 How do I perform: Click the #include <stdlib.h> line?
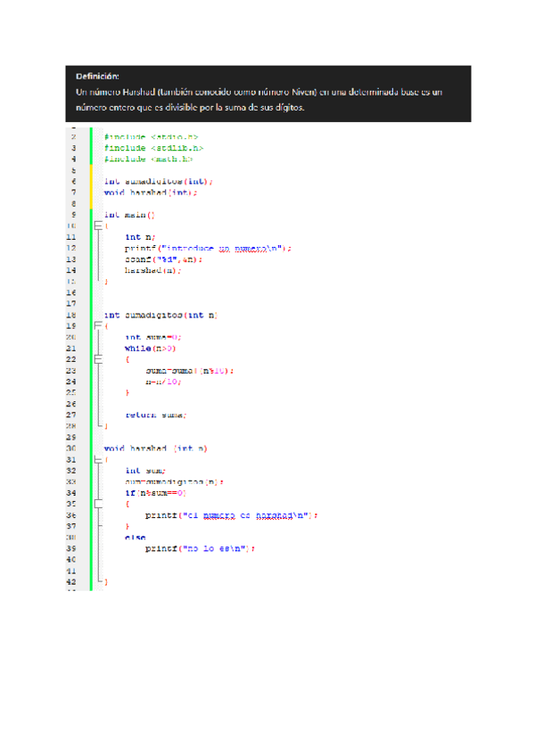[x=153, y=148]
